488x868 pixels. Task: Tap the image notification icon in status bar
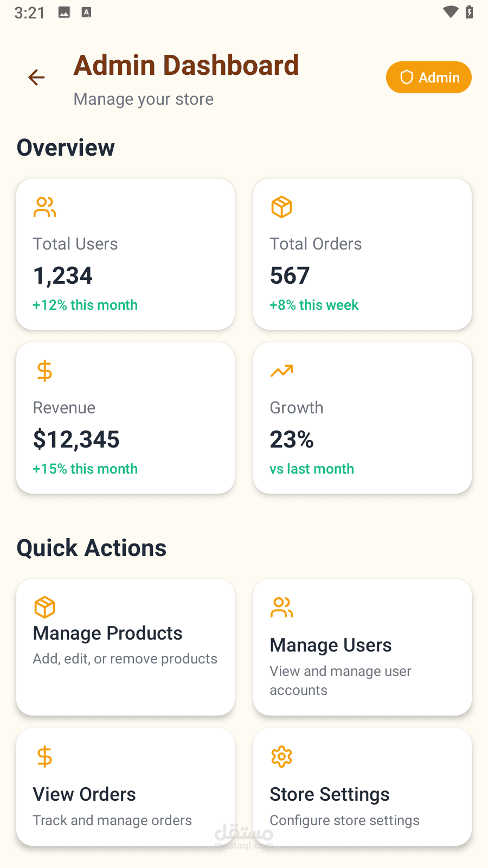click(64, 12)
